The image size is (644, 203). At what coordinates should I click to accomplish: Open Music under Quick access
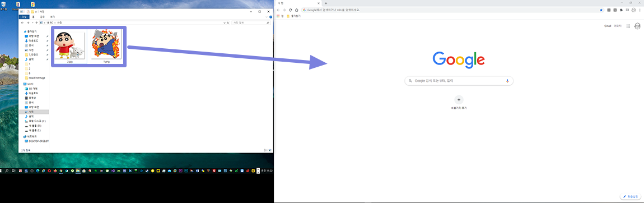[x=29, y=59]
